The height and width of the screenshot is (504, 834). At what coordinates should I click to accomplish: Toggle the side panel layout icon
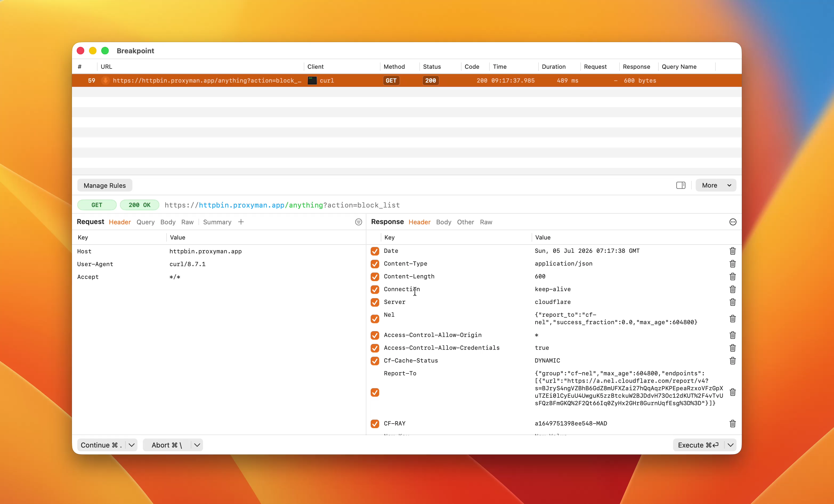[x=681, y=185]
